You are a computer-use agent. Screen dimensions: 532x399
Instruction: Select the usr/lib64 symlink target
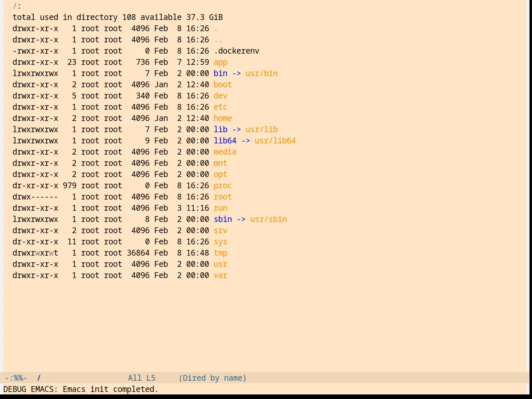[x=275, y=141]
